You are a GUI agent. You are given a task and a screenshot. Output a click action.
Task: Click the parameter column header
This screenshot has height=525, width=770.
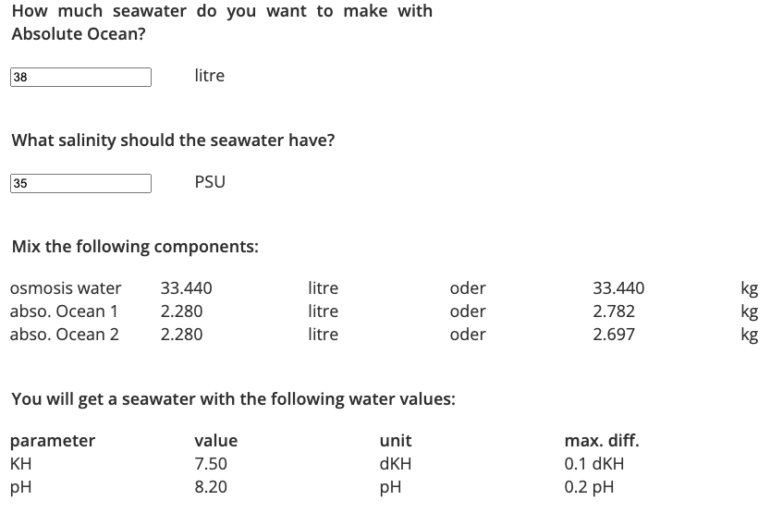click(53, 441)
